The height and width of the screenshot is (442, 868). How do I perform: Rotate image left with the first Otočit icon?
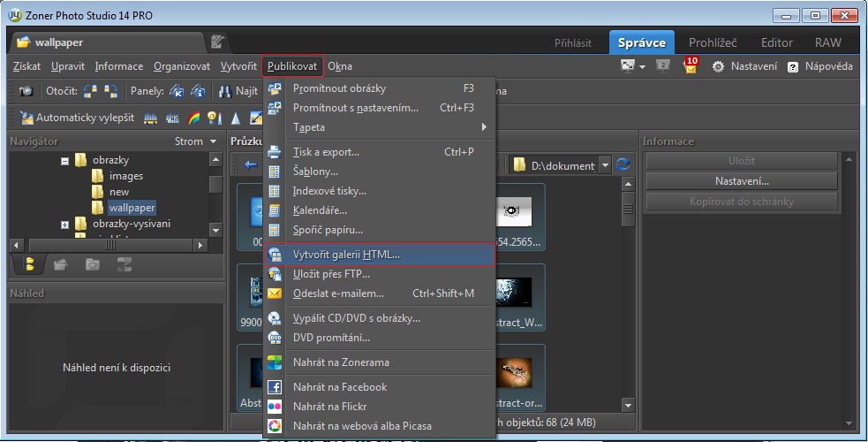pos(90,91)
